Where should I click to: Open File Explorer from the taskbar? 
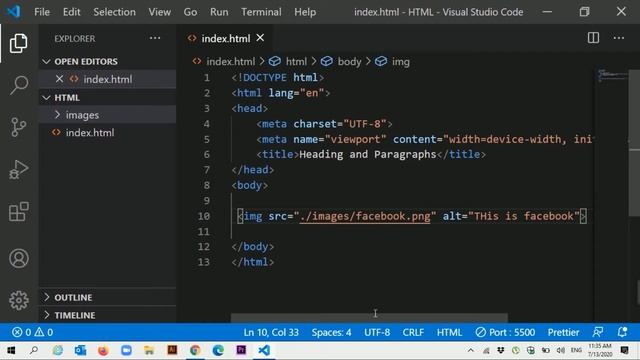(x=149, y=350)
